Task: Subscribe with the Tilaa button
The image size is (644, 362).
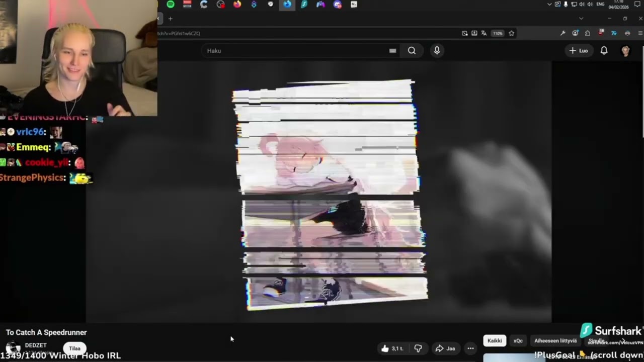Action: (74, 348)
